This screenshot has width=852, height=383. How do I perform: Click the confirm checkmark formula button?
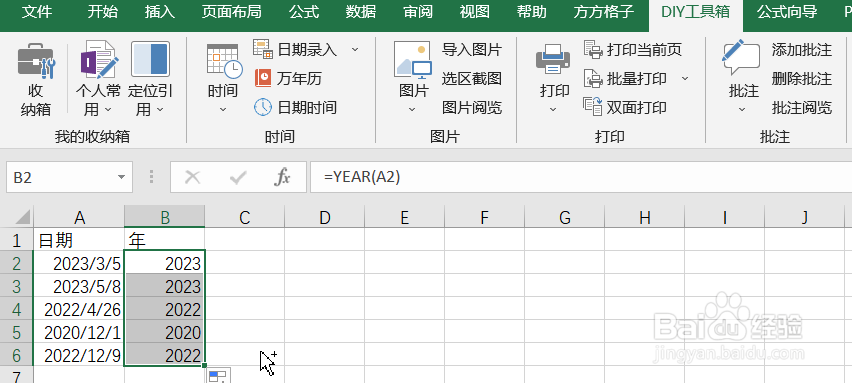click(x=238, y=177)
